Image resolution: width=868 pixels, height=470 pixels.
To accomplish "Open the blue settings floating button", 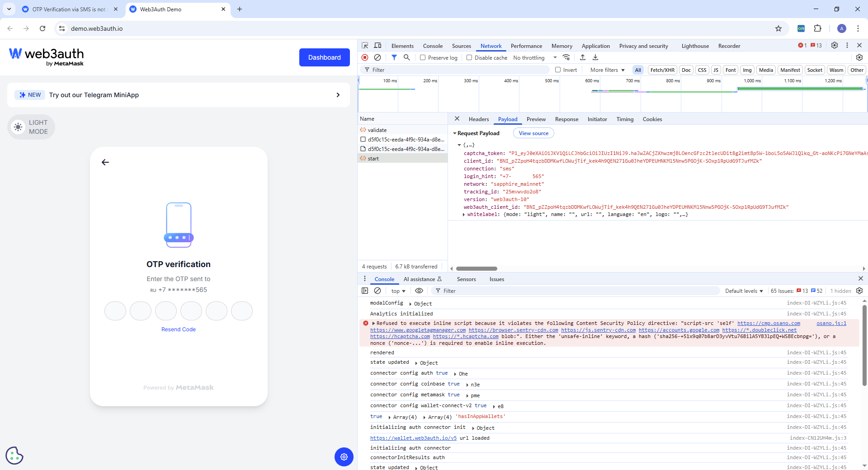I will [x=344, y=456].
